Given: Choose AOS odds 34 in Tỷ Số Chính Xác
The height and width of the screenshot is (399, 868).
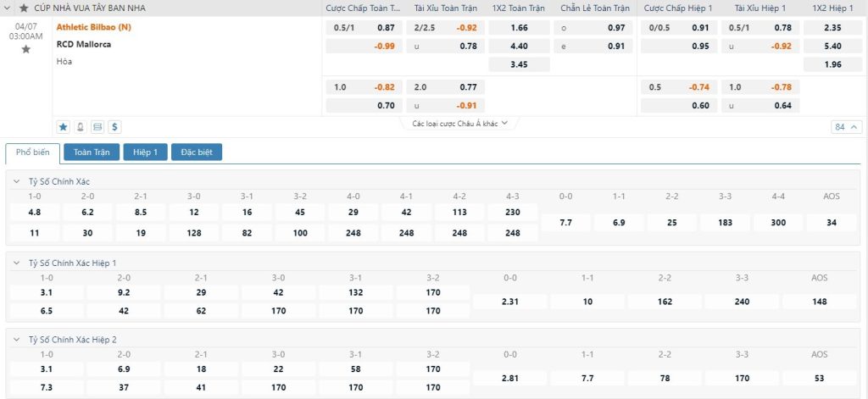Looking at the screenshot, I should 831,222.
